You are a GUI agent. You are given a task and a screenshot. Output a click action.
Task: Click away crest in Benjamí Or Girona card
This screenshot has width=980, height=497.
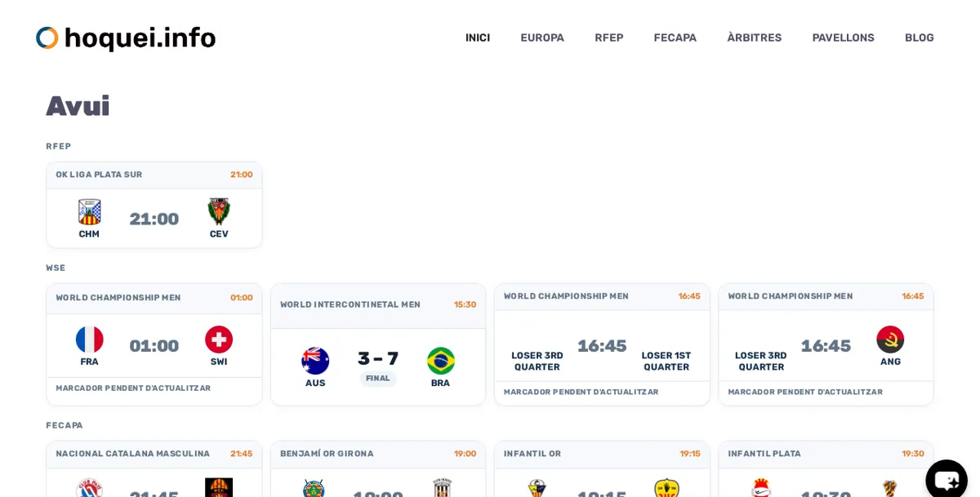(x=443, y=487)
